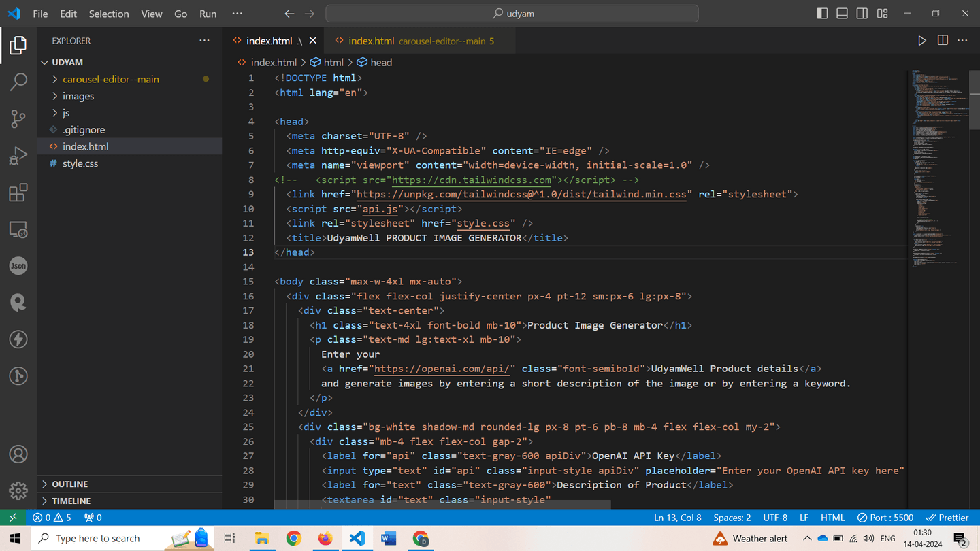
Task: Open the Manage gear icon
Action: (18, 490)
